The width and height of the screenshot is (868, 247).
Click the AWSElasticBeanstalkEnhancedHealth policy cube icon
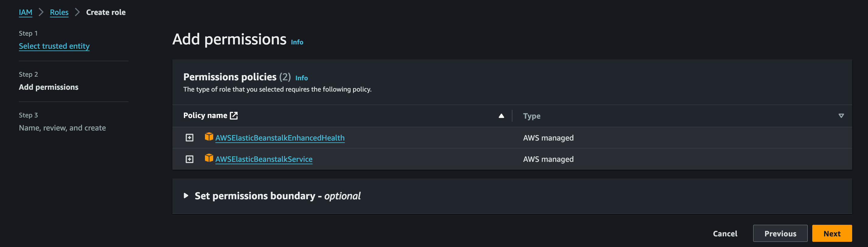(x=209, y=137)
